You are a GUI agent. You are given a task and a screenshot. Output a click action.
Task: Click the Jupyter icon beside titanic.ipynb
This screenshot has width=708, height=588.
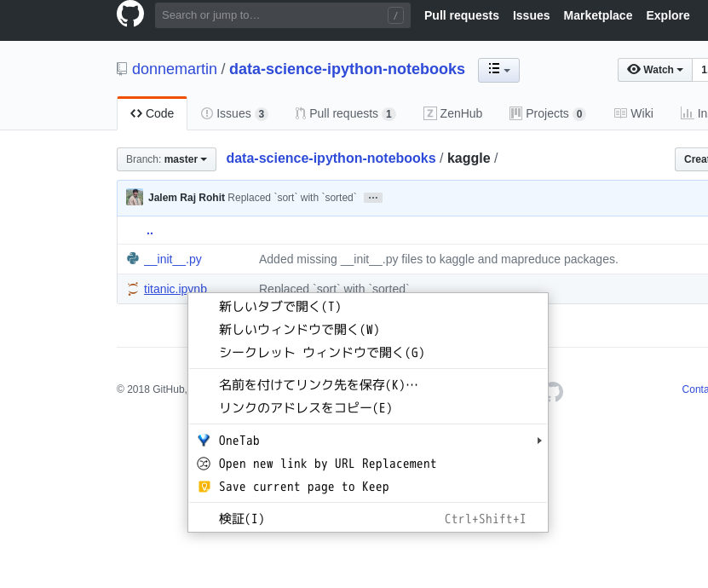[133, 289]
